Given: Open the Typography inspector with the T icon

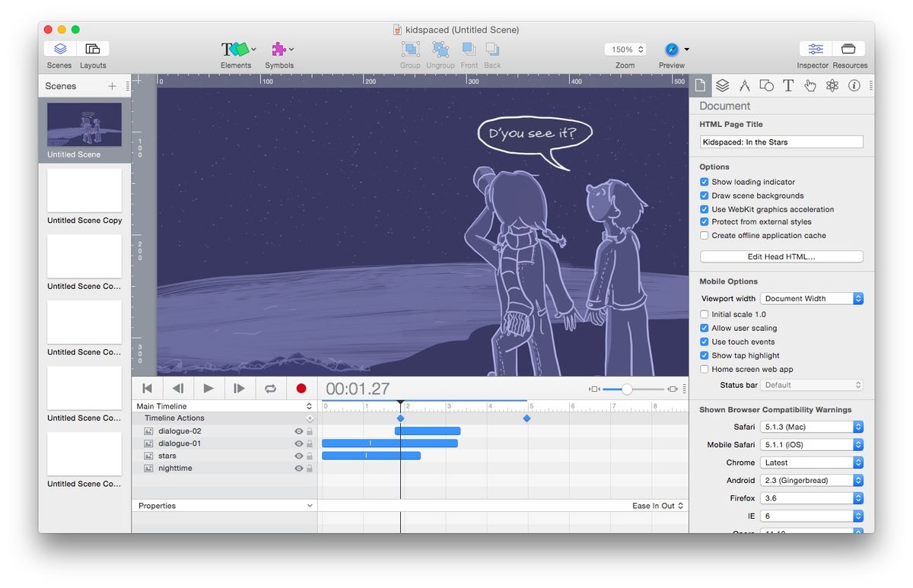Looking at the screenshot, I should coord(788,85).
